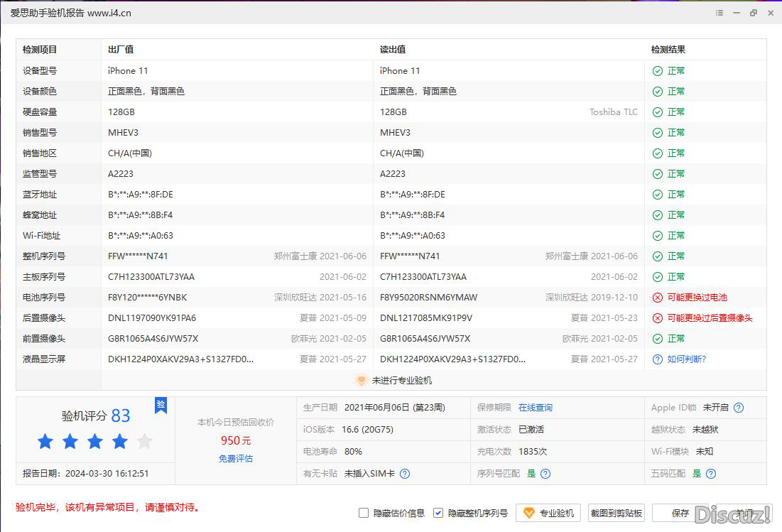Click the 950元 estimated price

click(236, 441)
